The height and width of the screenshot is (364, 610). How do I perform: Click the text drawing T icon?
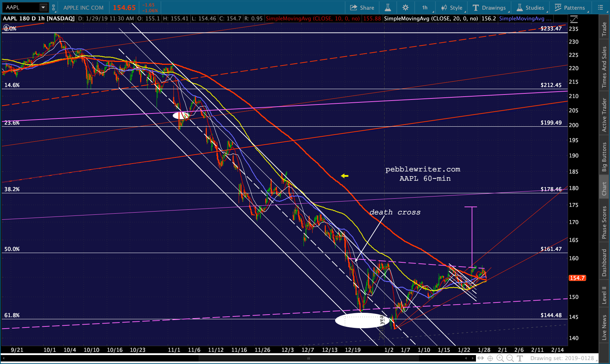[520, 358]
